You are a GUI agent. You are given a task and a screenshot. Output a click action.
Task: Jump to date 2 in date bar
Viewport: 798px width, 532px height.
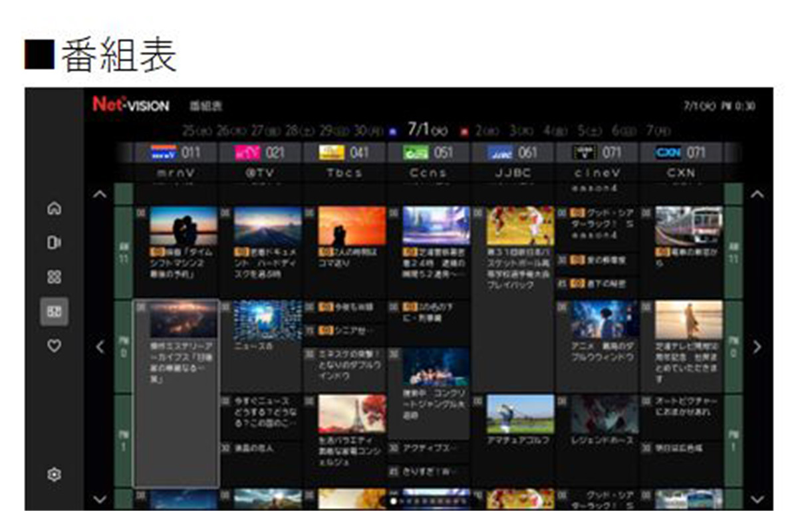pyautogui.click(x=487, y=130)
